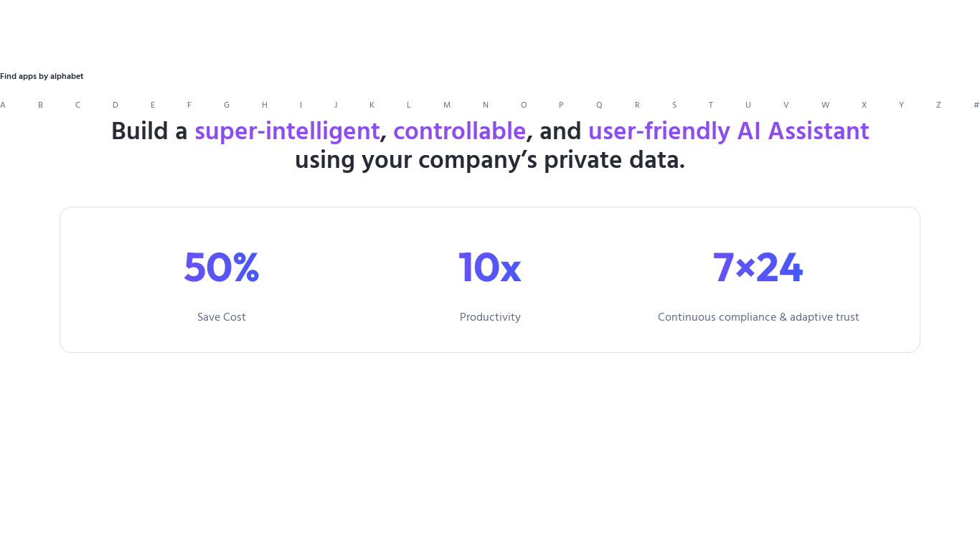Click the letter Z link
The image size is (980, 551).
coord(938,105)
